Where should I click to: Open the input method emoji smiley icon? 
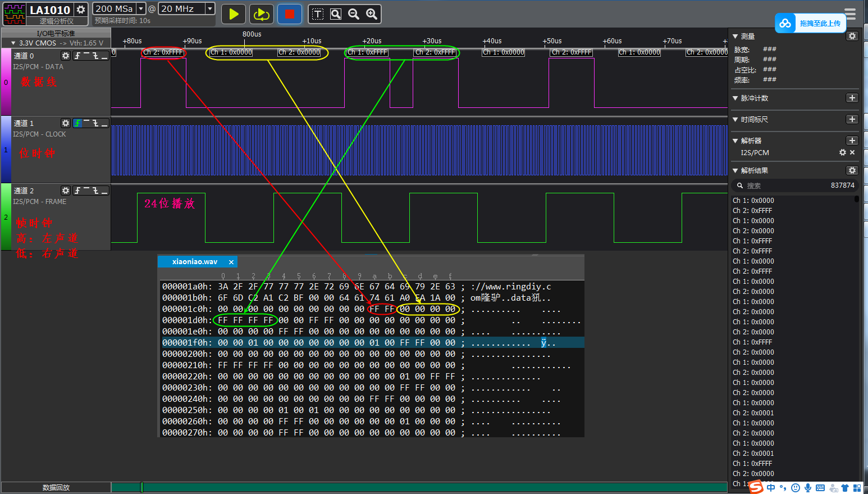point(796,488)
